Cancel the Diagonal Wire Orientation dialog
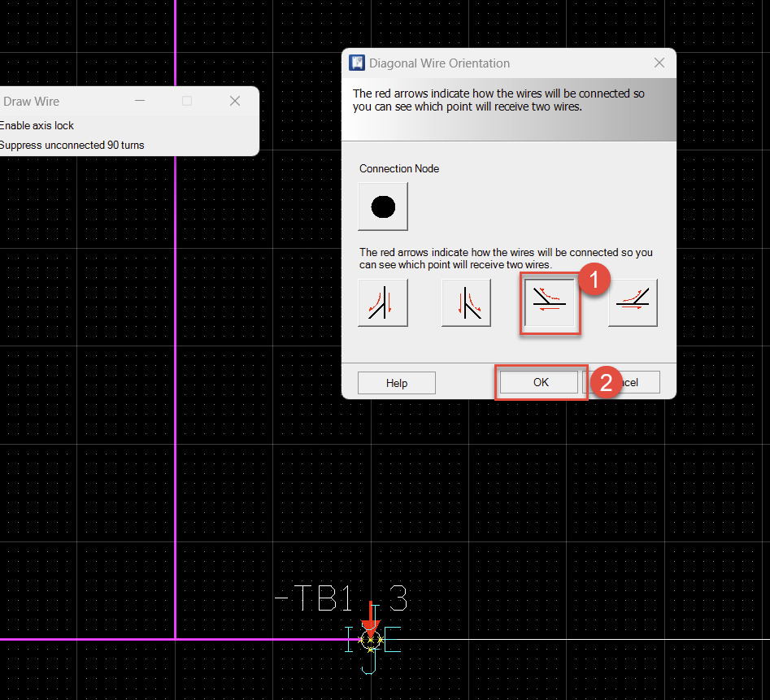The width and height of the screenshot is (770, 700). (x=621, y=382)
